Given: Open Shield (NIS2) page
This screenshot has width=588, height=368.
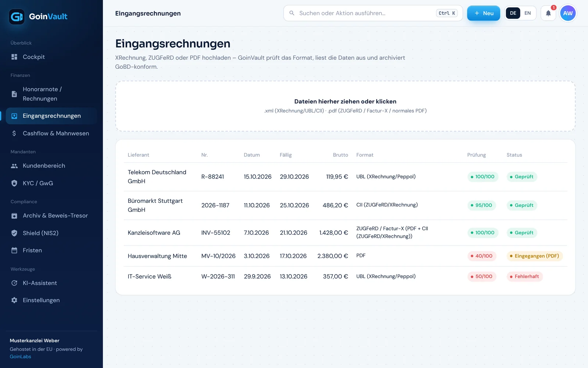Looking at the screenshot, I should click(51, 233).
